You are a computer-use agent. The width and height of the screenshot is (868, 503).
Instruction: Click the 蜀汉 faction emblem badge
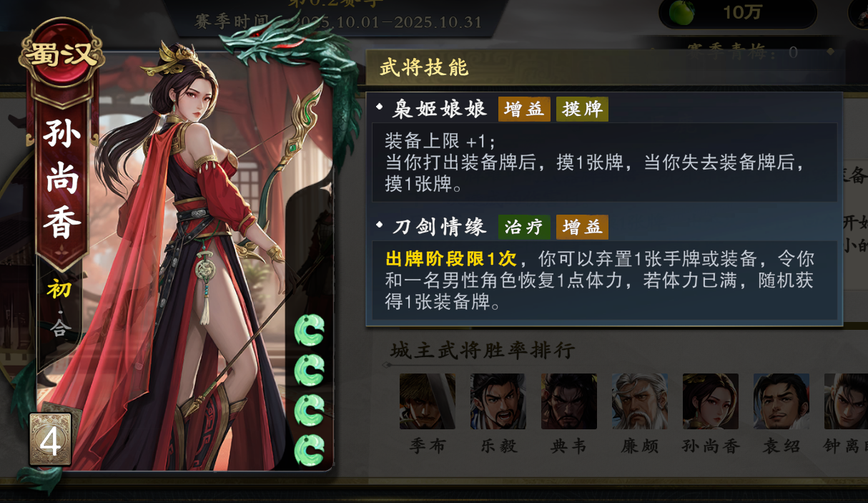pos(61,52)
